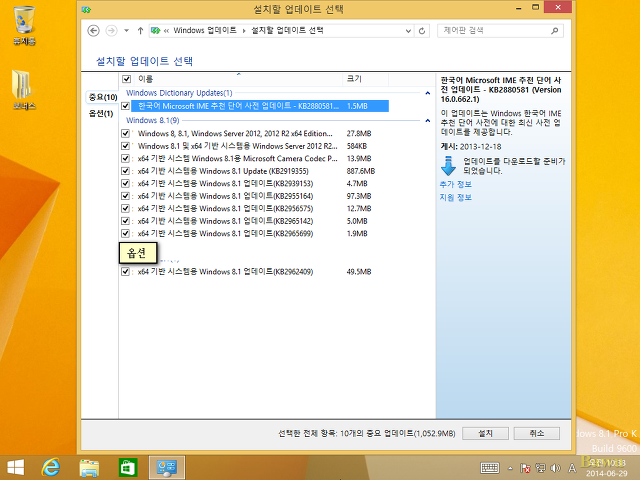Click the Control Panel taskbar icon
Image resolution: width=640 pixels, height=480 pixels.
(x=167, y=467)
